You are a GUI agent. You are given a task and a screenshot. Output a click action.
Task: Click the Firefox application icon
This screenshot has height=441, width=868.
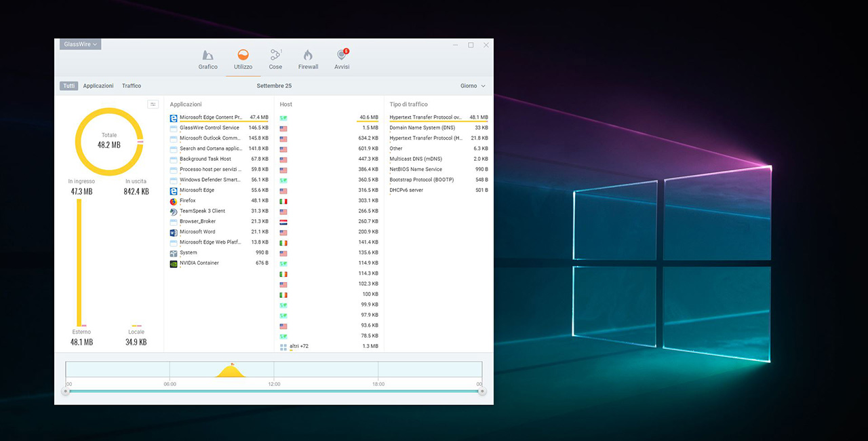pos(174,201)
